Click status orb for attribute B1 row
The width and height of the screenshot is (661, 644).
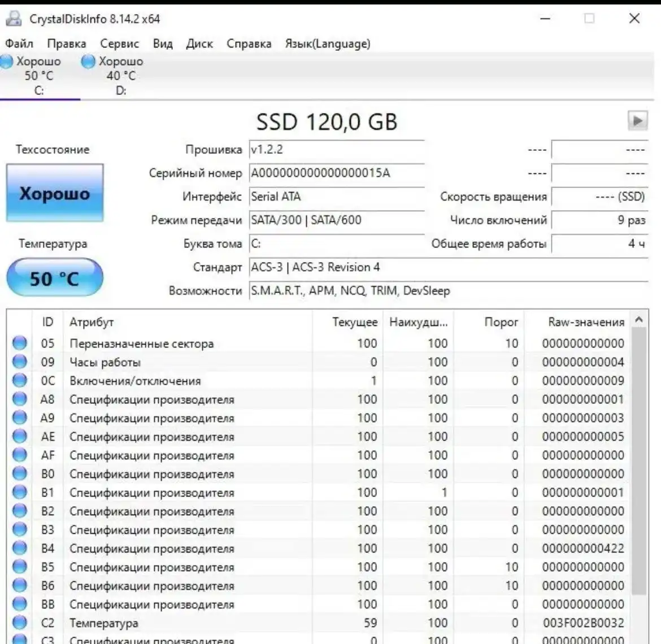pyautogui.click(x=20, y=492)
